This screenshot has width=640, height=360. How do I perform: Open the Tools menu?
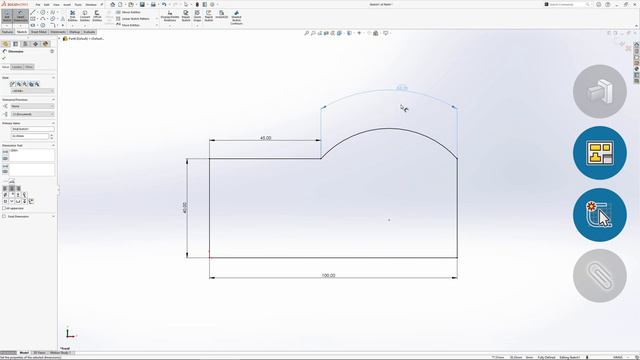[78, 5]
